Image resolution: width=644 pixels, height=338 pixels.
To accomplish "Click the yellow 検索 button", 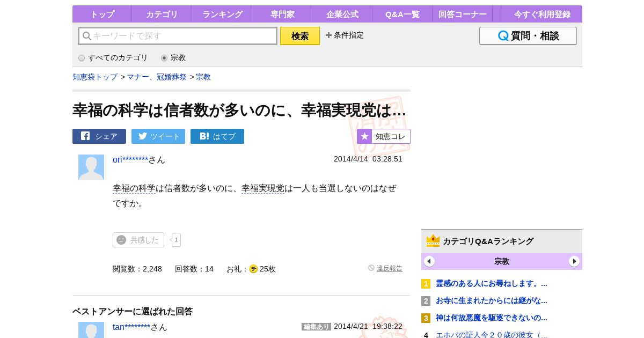I will [300, 36].
